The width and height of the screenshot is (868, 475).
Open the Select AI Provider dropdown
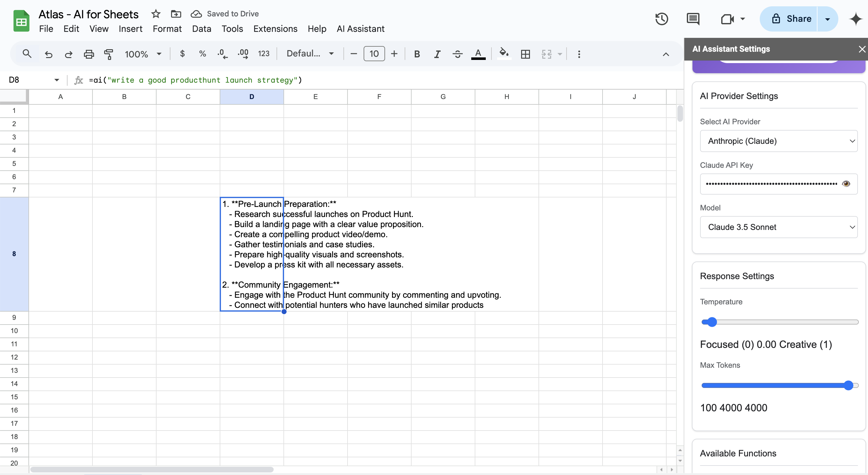(x=778, y=141)
